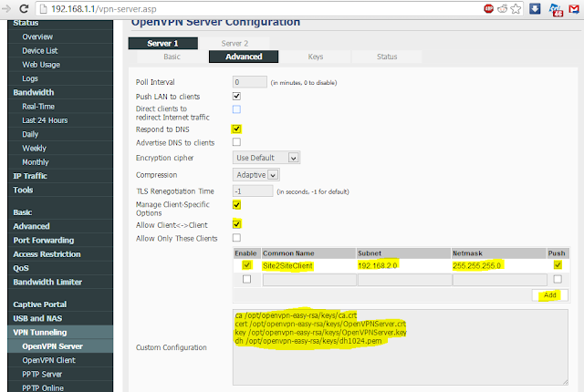
Task: Open the blue download extension icon
Action: coord(536,8)
